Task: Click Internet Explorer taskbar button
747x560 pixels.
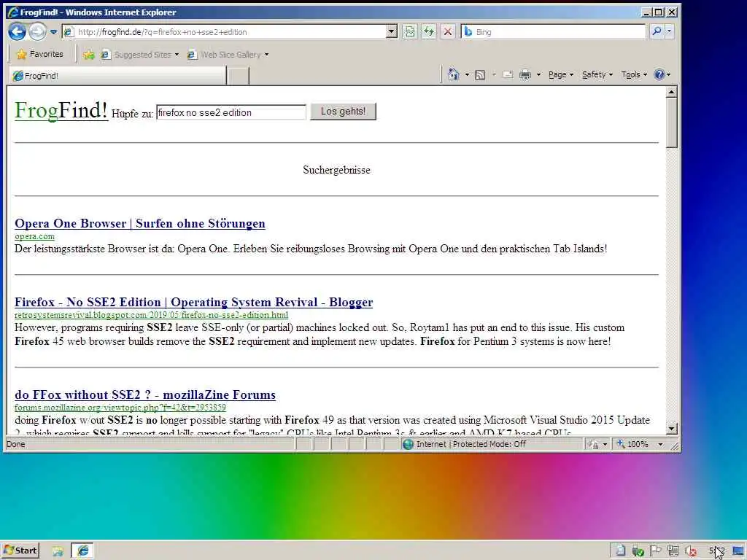Action: pos(82,551)
